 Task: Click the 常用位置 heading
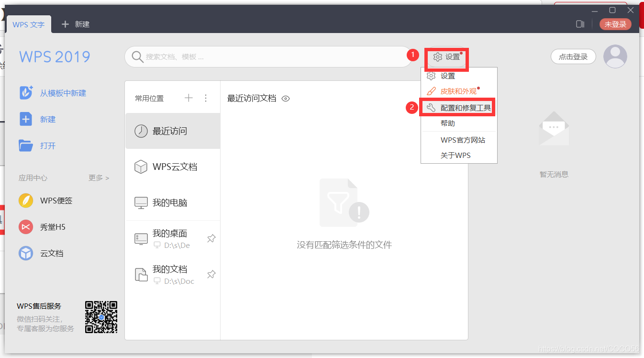click(x=149, y=99)
